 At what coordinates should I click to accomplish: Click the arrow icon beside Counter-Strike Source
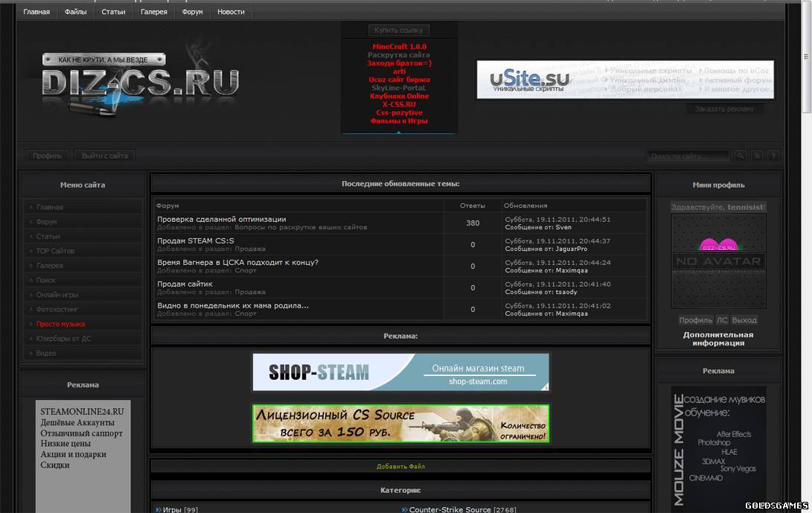(x=404, y=509)
